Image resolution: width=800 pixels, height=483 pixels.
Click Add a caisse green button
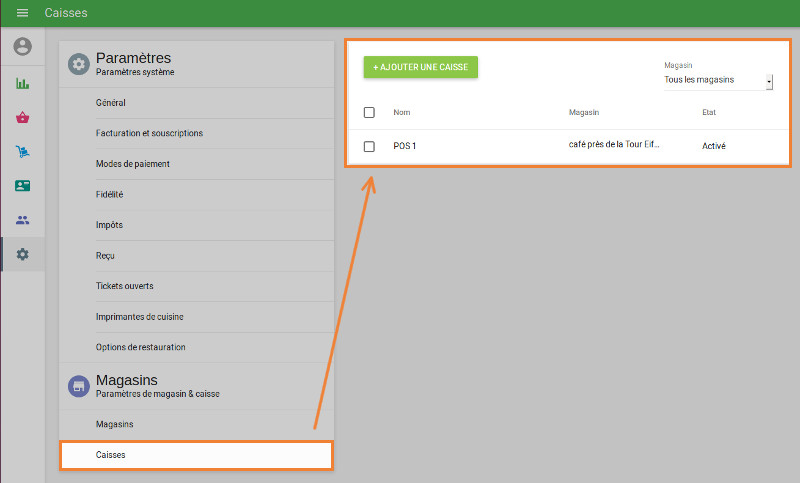pos(421,66)
